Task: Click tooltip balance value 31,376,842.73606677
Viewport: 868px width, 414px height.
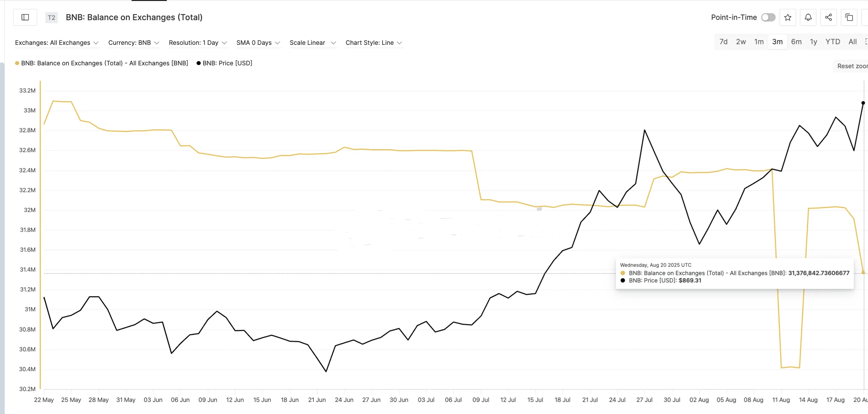Action: pyautogui.click(x=818, y=273)
